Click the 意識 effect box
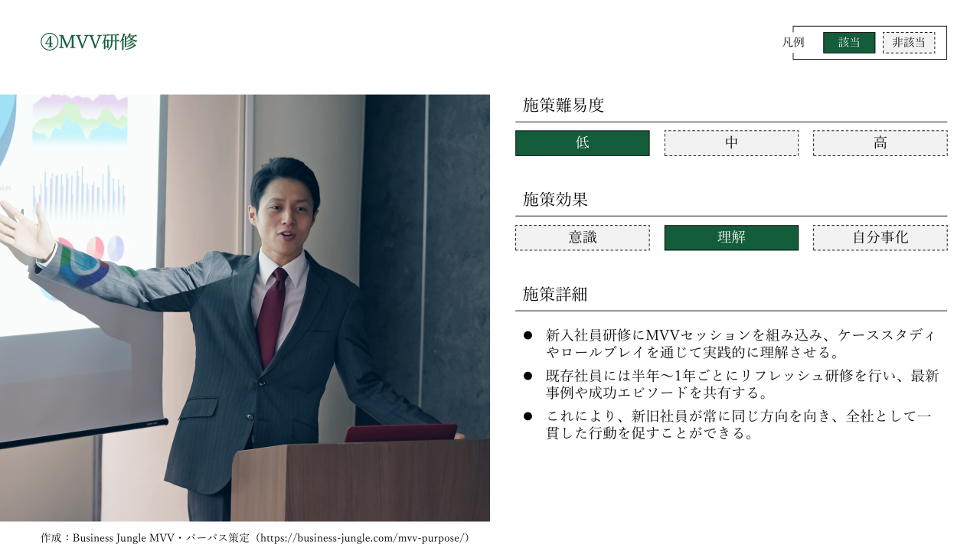980x551 pixels. tap(582, 237)
